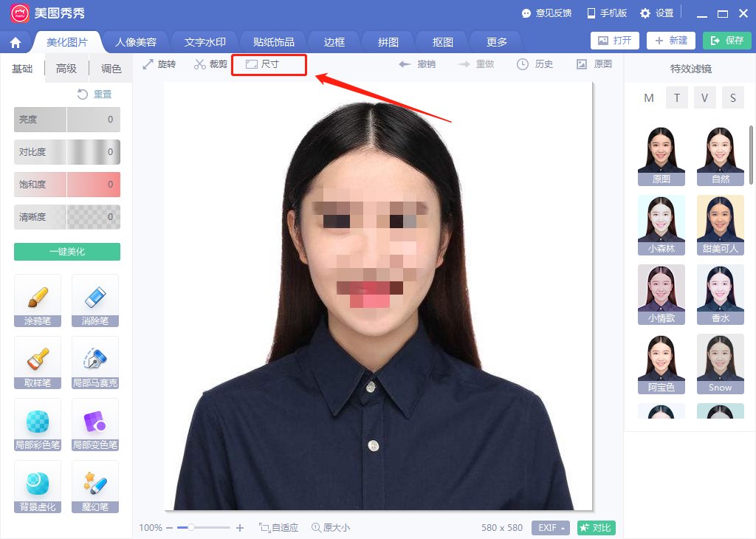The height and width of the screenshot is (539, 756).
Task: Click the 旋转 rotate tool
Action: [x=159, y=64]
